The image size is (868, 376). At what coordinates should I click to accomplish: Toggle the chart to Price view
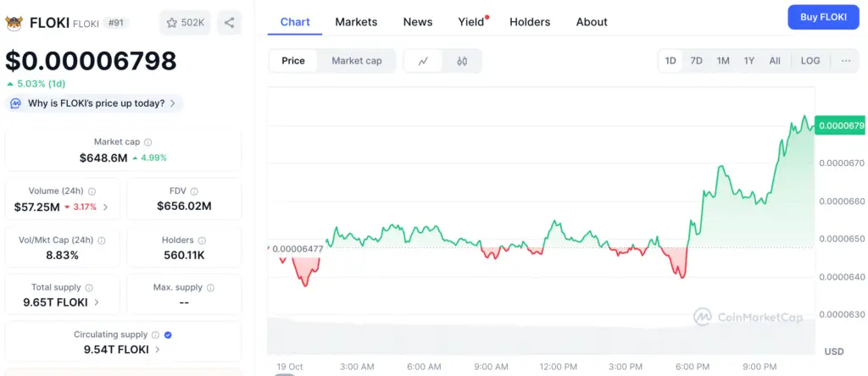pyautogui.click(x=293, y=61)
